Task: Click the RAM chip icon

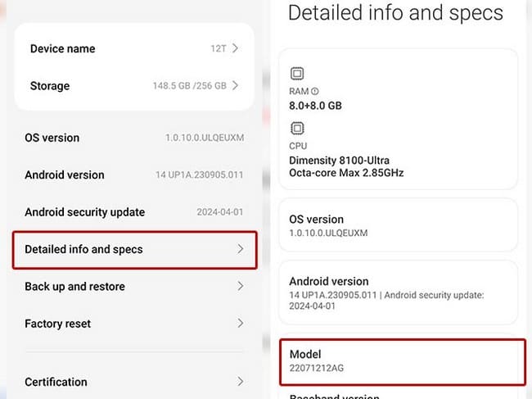Action: (x=298, y=72)
